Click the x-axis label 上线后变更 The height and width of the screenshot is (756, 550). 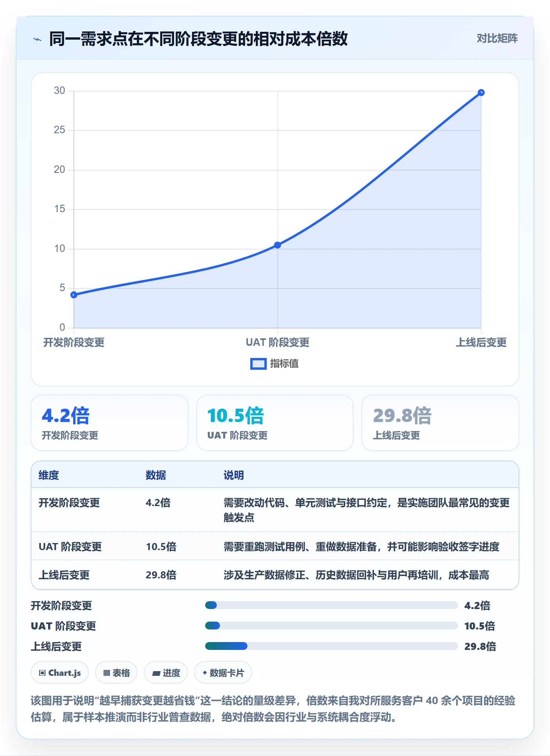481,342
